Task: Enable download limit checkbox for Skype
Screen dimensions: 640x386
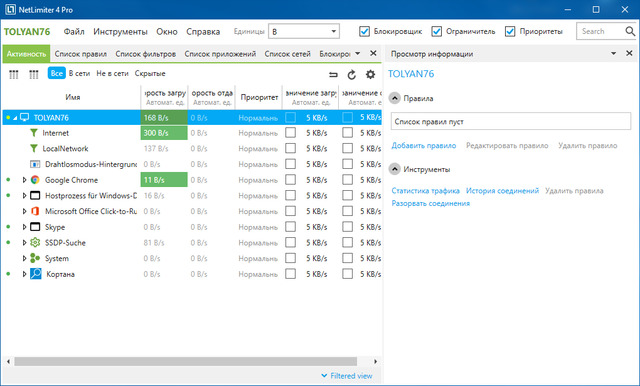Action: [290, 226]
